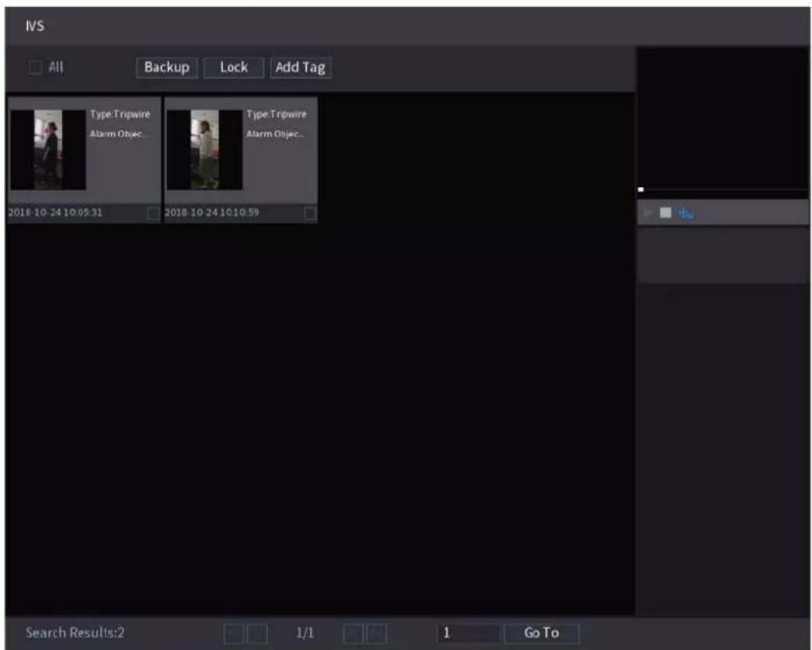Go to the first page of results

click(x=234, y=634)
